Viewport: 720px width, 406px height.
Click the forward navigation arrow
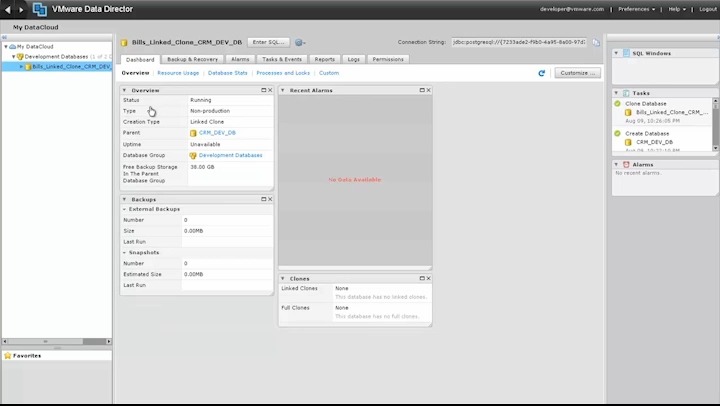pos(21,9)
